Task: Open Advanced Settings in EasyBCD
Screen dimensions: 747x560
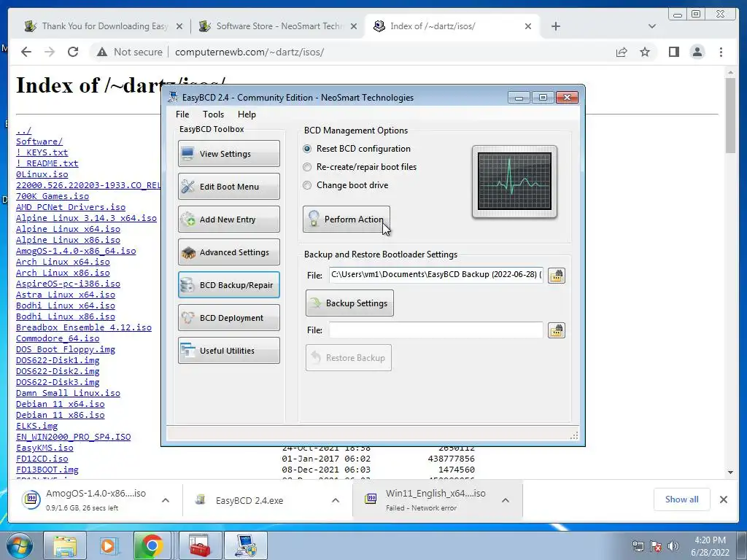Action: [x=228, y=252]
